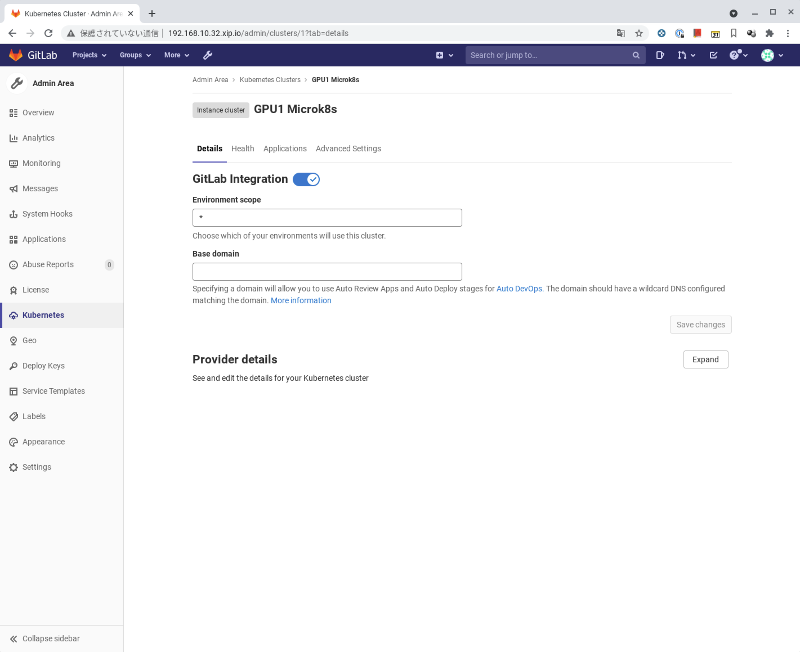View Abuse Reports in the sidebar
Screen dimensions: 800x652
[48, 264]
